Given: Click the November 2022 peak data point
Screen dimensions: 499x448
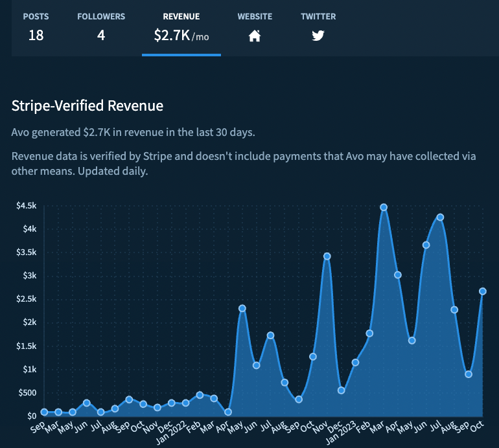Looking at the screenshot, I should pos(327,256).
